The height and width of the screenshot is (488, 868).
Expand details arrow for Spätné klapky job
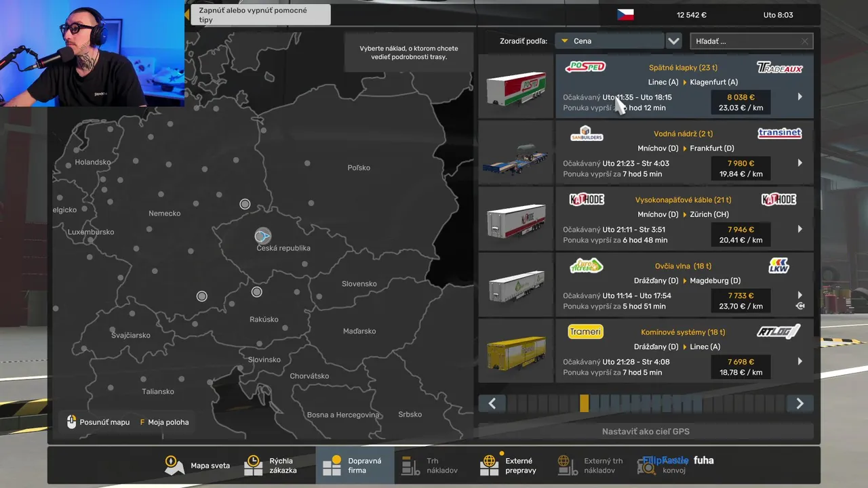click(x=800, y=97)
